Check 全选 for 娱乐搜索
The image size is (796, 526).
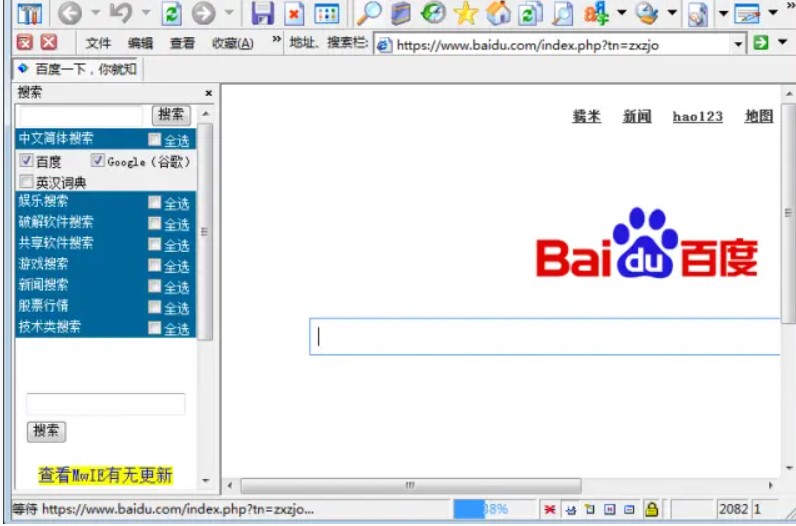pyautogui.click(x=154, y=203)
